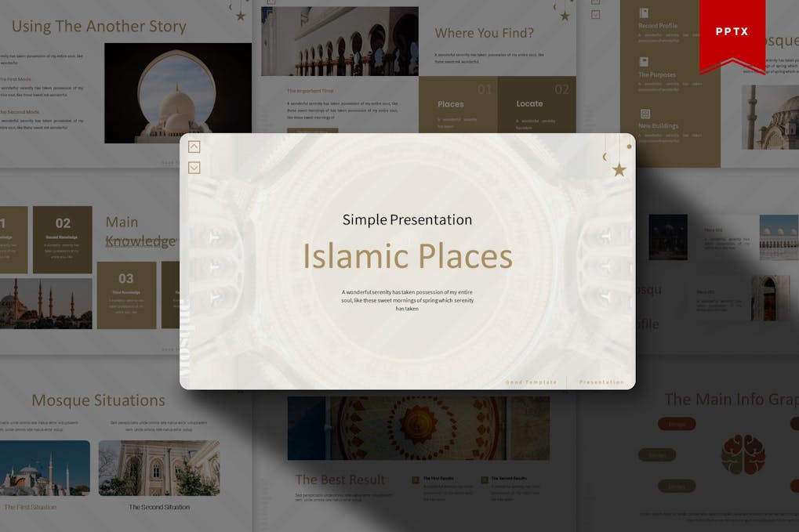Click the brown 03 Third Knowledge block
The image size is (799, 532).
pyautogui.click(x=127, y=294)
